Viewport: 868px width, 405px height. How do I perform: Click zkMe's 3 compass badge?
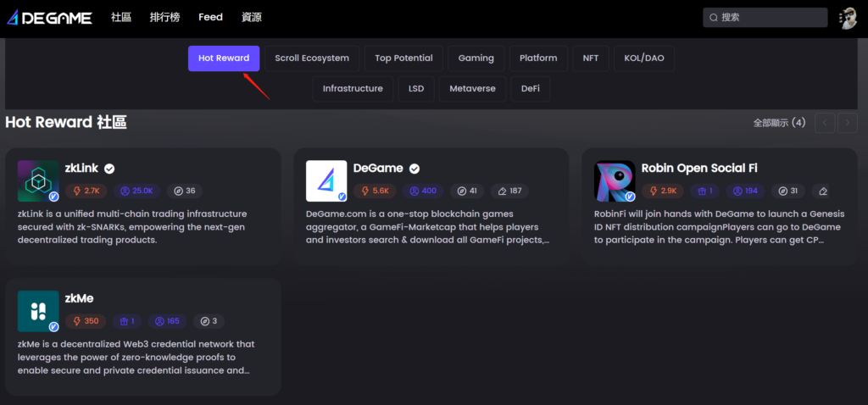tap(209, 321)
